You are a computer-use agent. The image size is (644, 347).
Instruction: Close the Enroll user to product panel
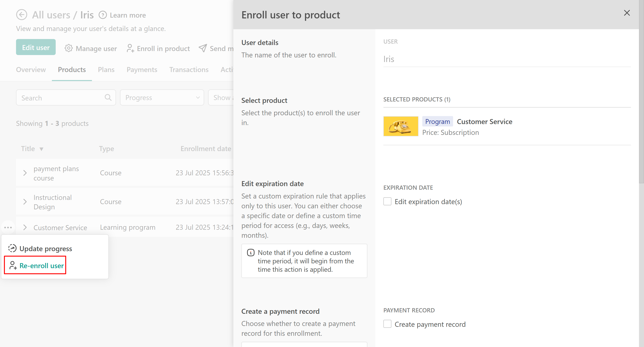627,13
